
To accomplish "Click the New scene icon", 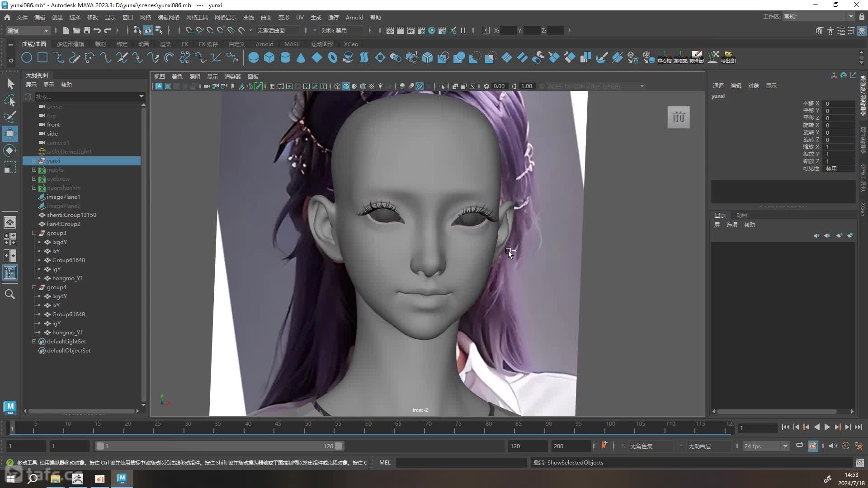I will tap(66, 30).
